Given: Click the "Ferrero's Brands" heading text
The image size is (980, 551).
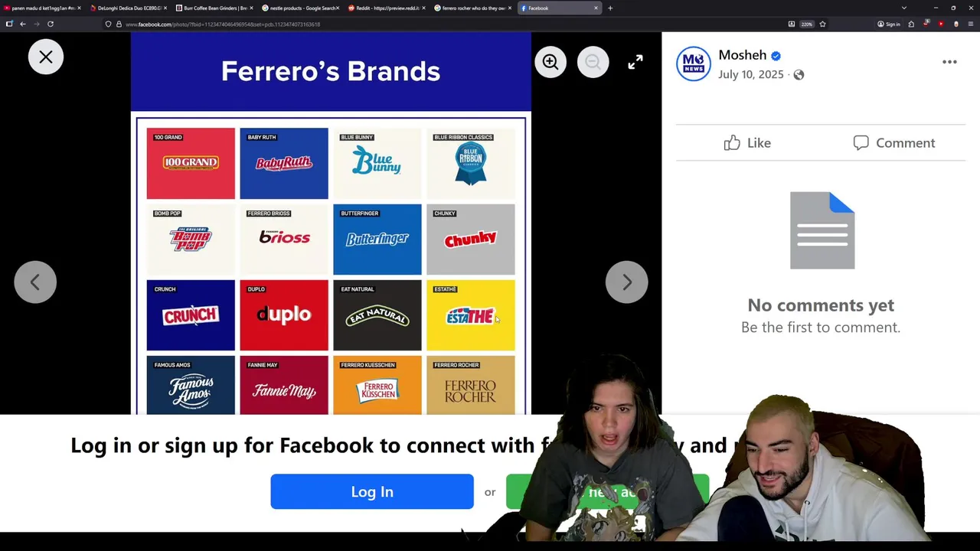Looking at the screenshot, I should coord(331,71).
